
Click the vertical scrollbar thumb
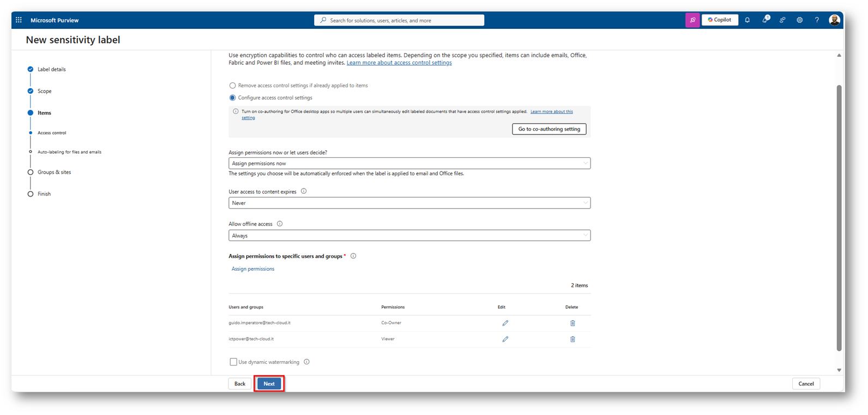click(839, 218)
